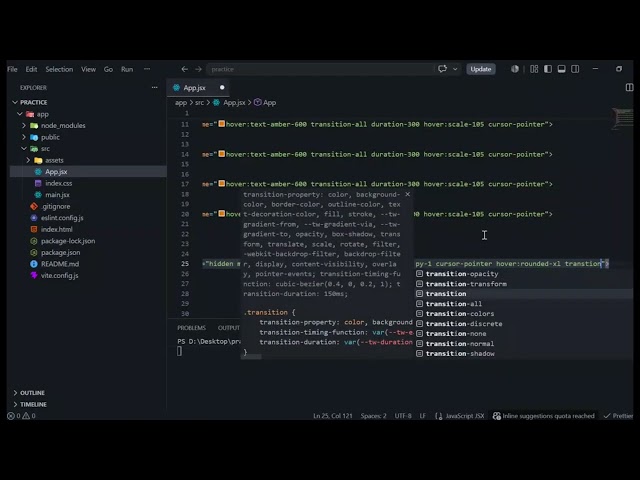Image resolution: width=640 pixels, height=480 pixels.
Task: Switch to the App.jsx editor tab
Action: click(194, 88)
